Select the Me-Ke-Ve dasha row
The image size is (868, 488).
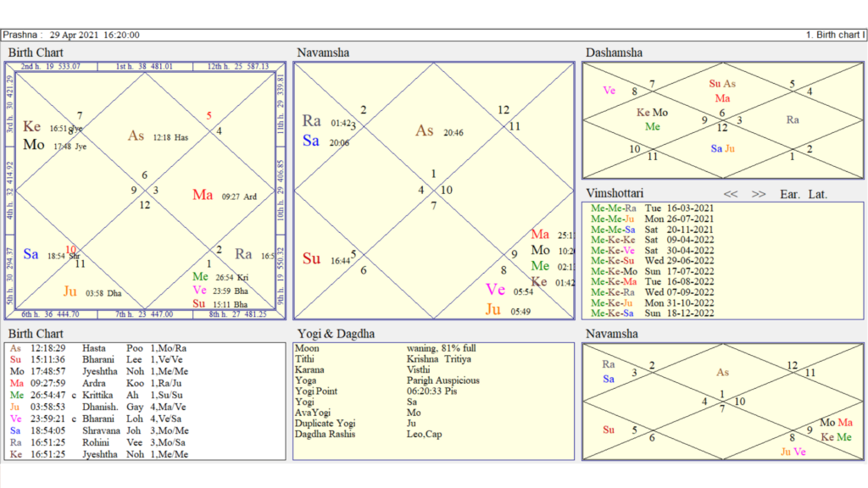click(x=652, y=251)
